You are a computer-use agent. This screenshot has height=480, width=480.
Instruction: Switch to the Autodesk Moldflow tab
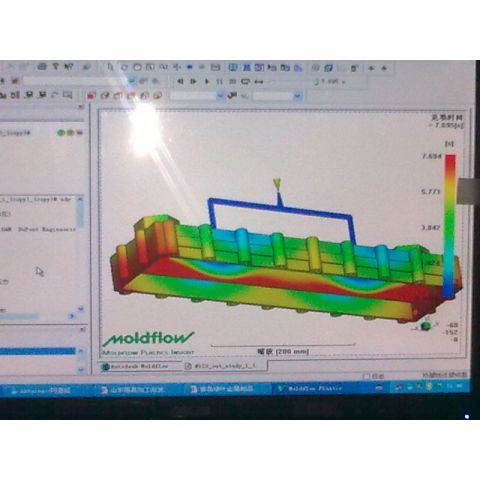140,366
